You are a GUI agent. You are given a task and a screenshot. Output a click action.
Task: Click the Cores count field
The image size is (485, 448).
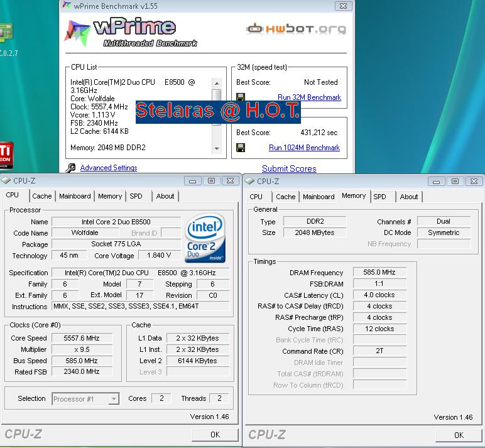click(161, 398)
